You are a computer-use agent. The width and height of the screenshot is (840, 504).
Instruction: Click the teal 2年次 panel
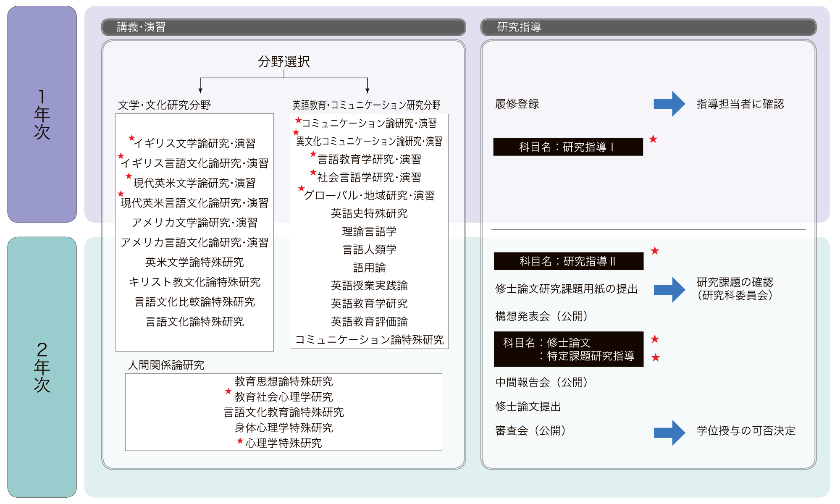[x=42, y=367]
